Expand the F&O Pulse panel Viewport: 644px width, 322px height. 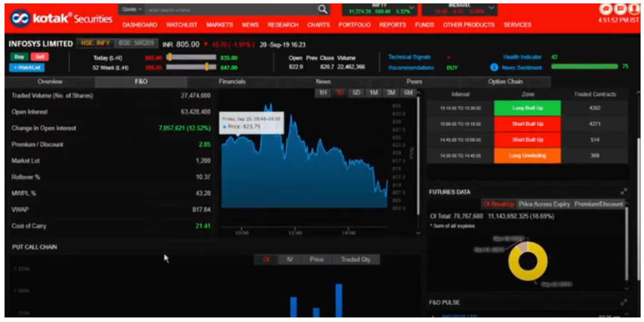[624, 303]
